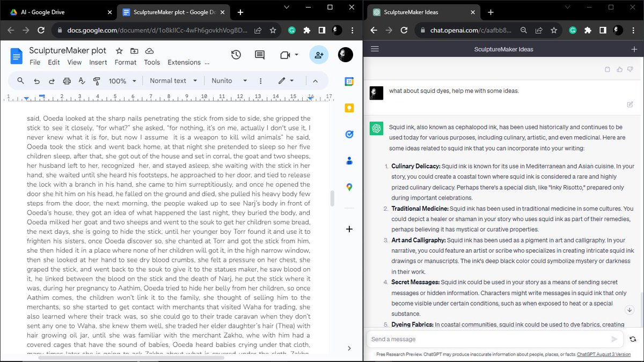Screen dimensions: 644x362
Task: Open the Edit menu
Action: 54,62
